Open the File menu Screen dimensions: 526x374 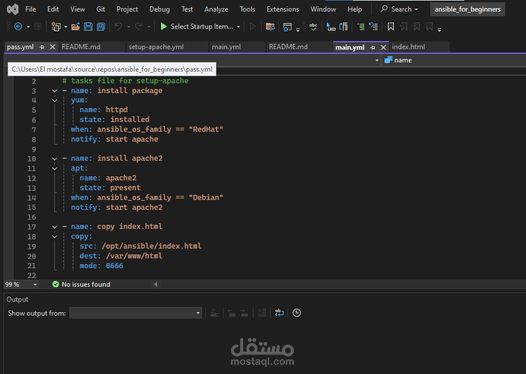coord(31,9)
